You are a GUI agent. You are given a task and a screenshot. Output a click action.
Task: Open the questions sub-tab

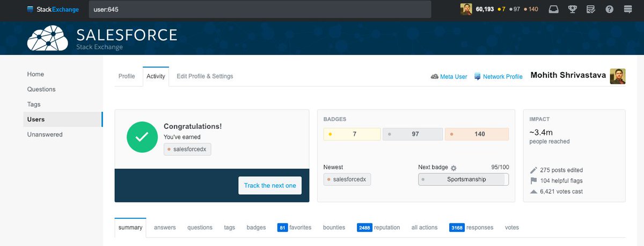[200, 228]
